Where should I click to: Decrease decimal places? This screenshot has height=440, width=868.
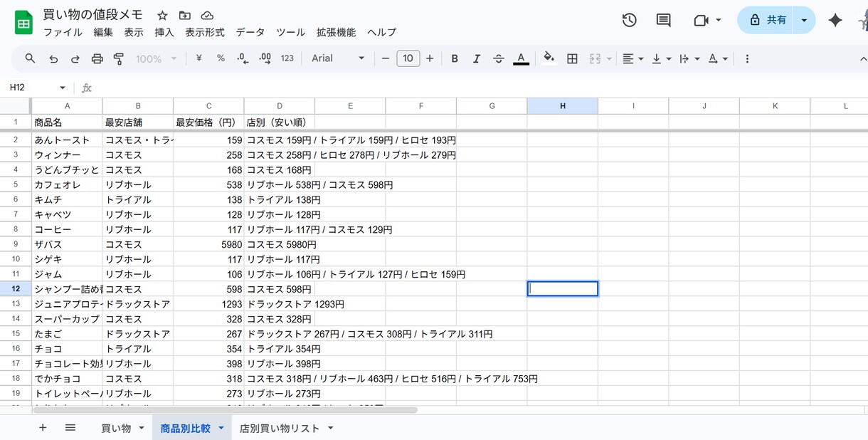click(x=243, y=58)
